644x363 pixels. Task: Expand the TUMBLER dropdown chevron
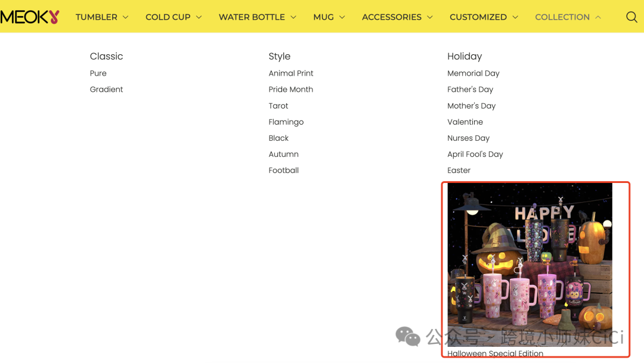click(126, 17)
